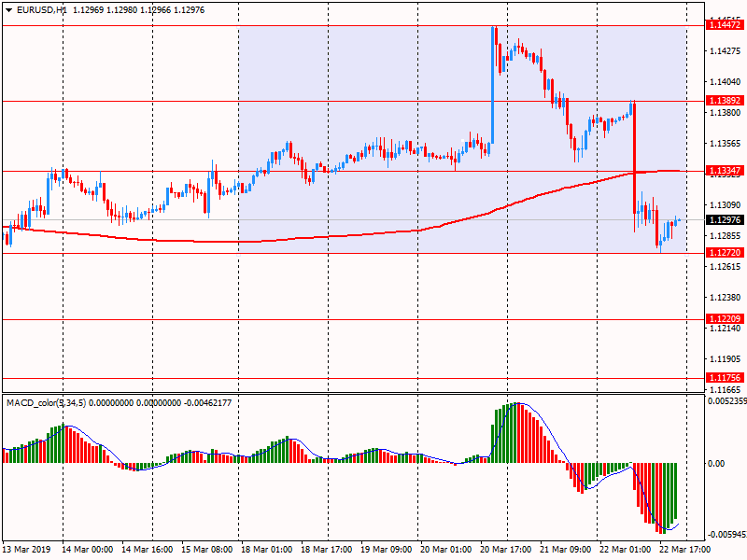Select the 22 Mar 01:00 time axis label
Screen dimensions: 747x560
pyautogui.click(x=625, y=550)
